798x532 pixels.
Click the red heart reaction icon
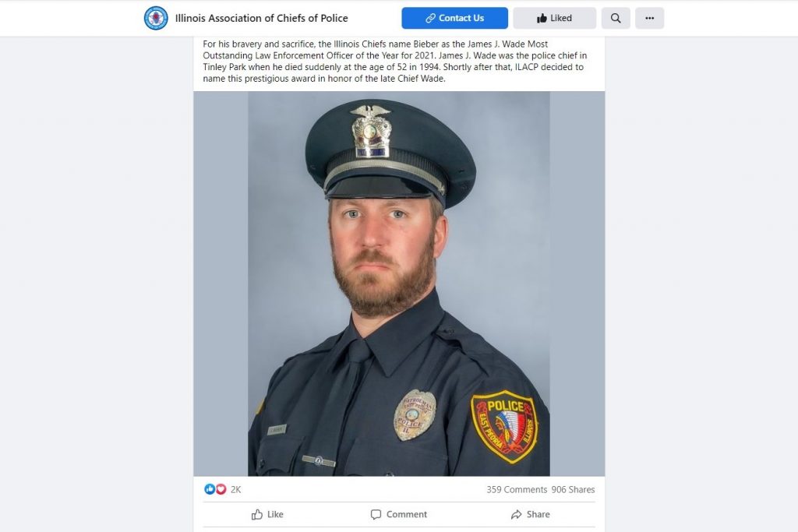pos(221,489)
